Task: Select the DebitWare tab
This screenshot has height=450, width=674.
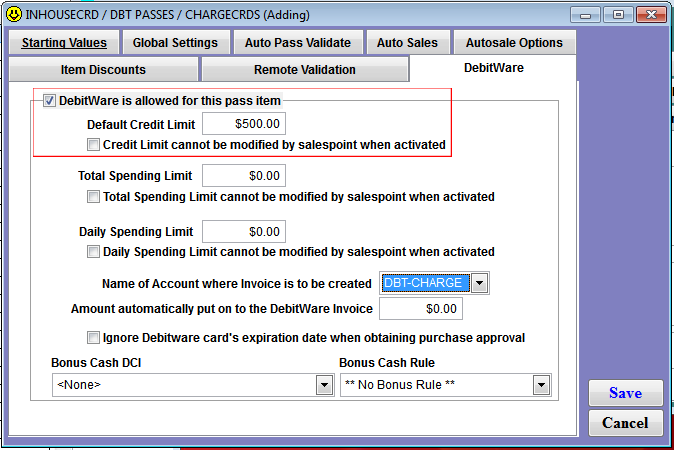Action: [x=493, y=68]
